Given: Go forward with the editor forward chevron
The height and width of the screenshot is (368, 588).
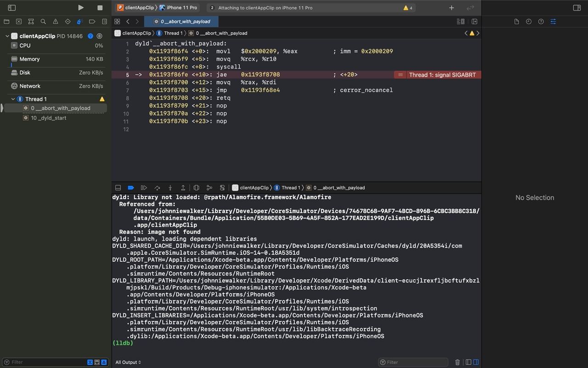Looking at the screenshot, I should (x=137, y=22).
